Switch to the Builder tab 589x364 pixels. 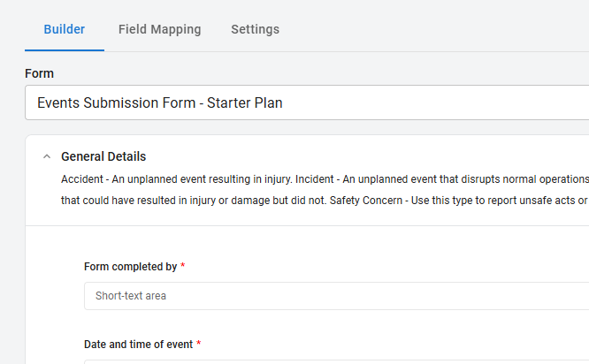coord(65,29)
